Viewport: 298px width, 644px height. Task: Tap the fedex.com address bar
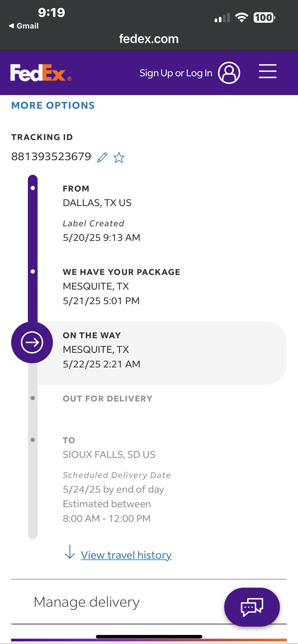(x=149, y=39)
